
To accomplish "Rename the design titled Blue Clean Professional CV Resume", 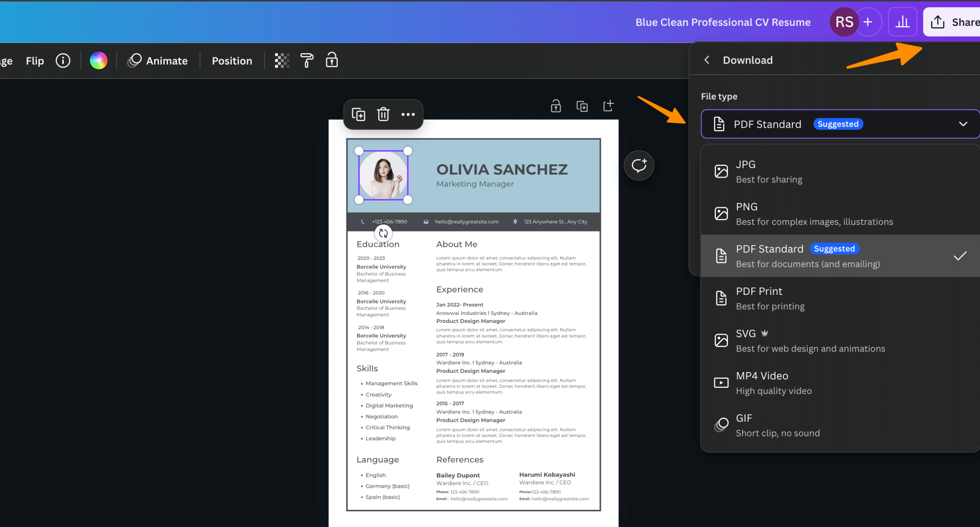I will click(x=723, y=22).
